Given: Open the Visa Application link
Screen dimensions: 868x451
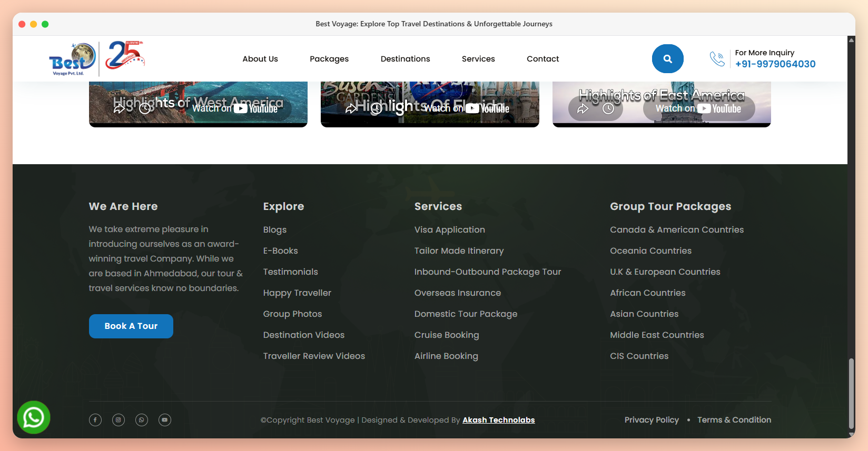Looking at the screenshot, I should (x=450, y=230).
